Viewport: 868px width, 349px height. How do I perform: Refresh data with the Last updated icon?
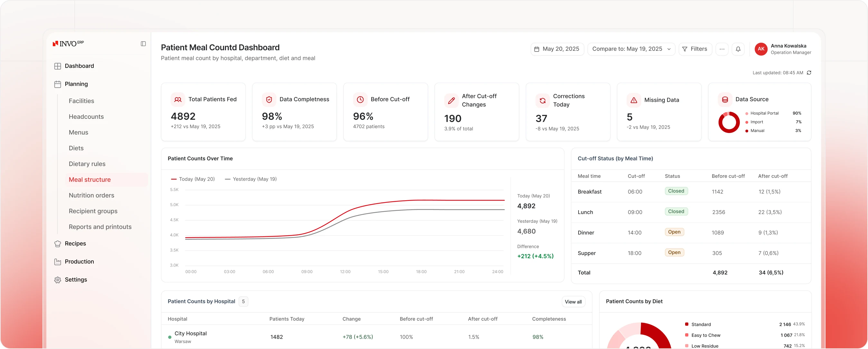809,73
